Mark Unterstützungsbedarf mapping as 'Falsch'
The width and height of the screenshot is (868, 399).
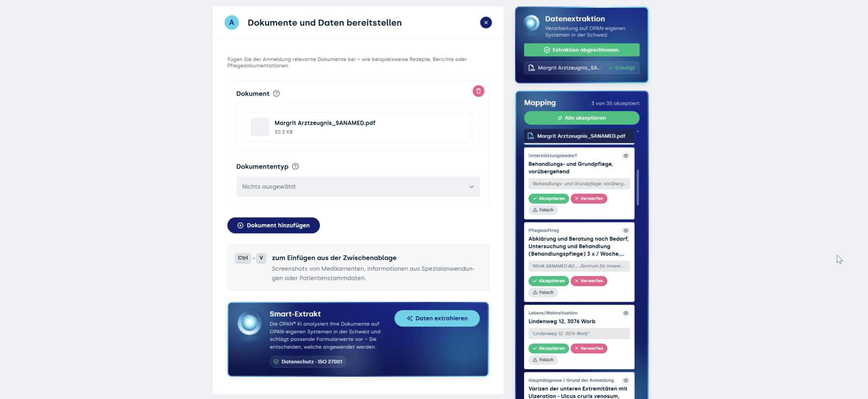point(543,210)
